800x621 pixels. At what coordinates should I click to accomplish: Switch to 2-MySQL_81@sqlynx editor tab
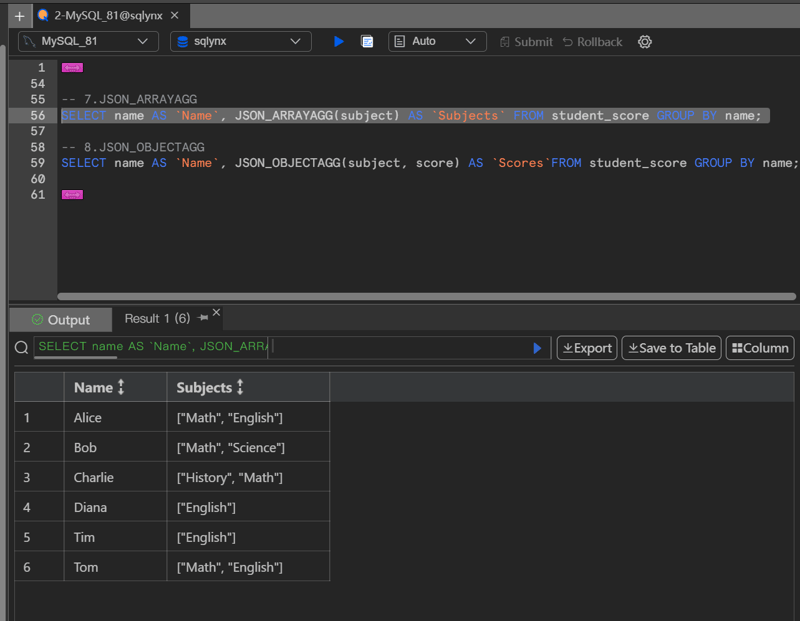click(x=108, y=15)
